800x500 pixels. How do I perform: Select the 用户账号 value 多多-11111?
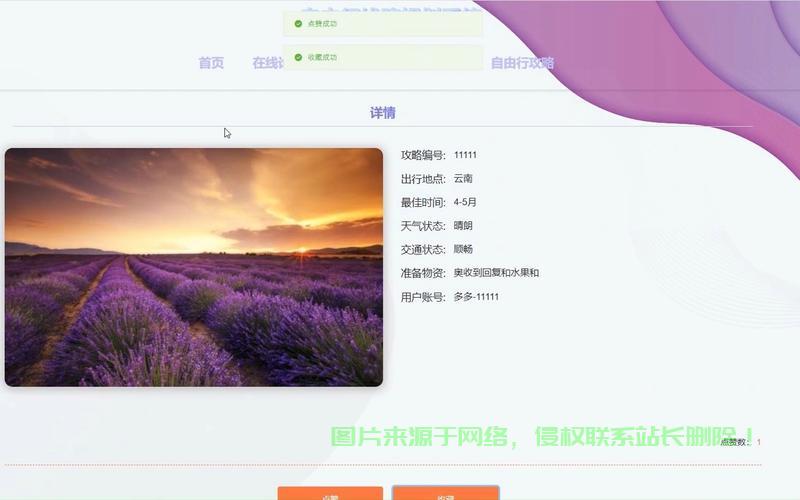click(476, 296)
